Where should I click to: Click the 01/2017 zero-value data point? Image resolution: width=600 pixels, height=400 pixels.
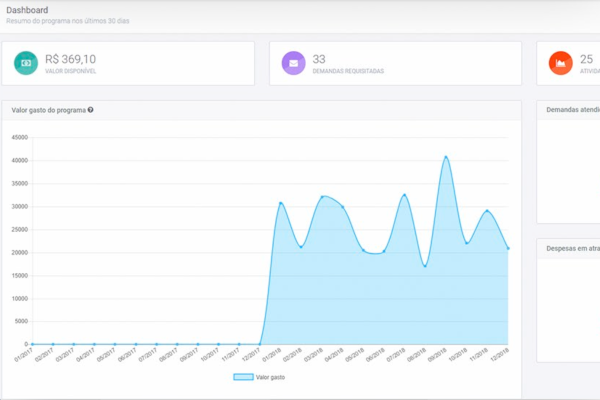point(32,344)
